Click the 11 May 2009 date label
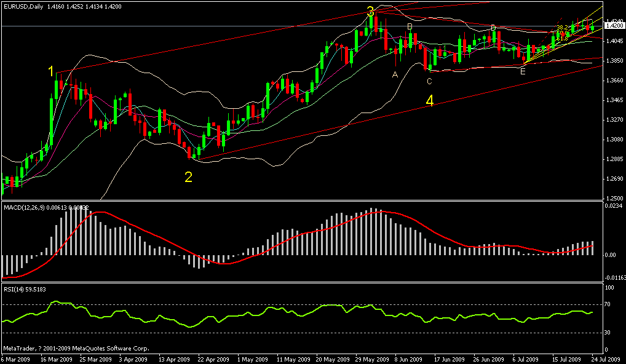Screen dimensions: 626x364 point(292,359)
